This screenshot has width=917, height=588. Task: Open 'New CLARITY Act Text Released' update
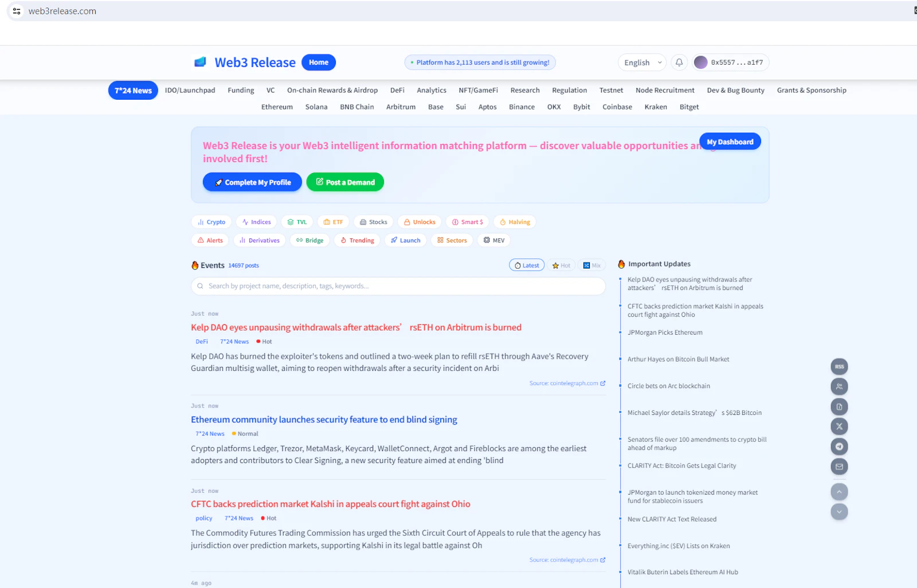point(672,519)
